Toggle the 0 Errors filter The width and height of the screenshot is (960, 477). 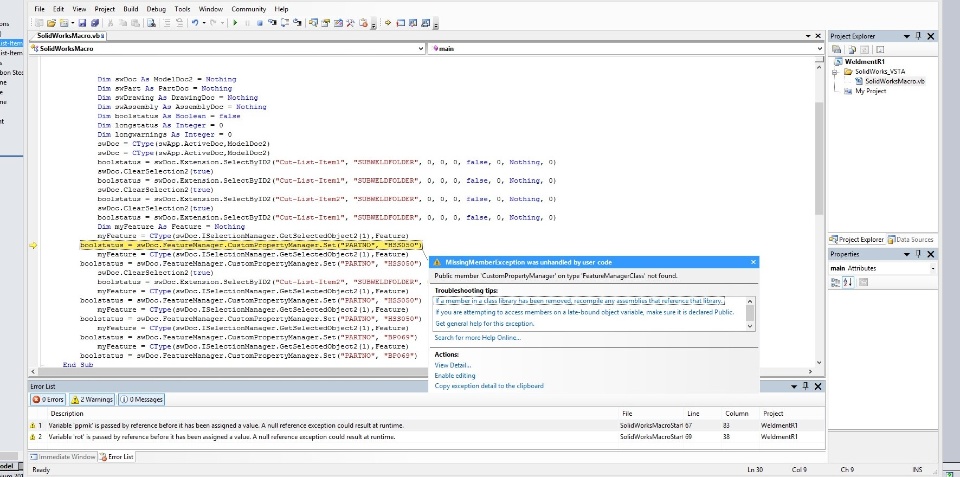coord(48,399)
